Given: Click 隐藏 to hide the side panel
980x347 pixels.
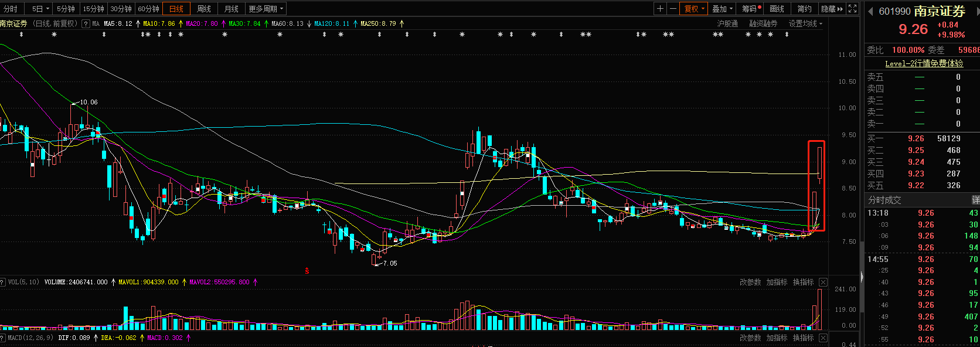Looking at the screenshot, I should click(832, 9).
